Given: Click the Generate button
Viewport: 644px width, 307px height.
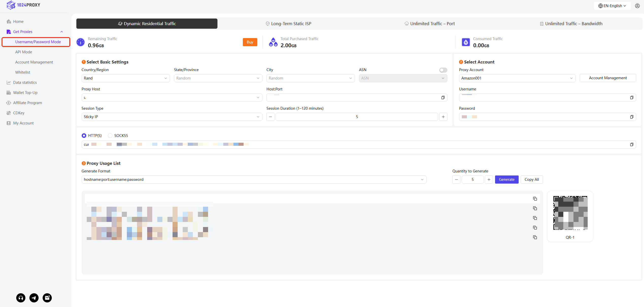Looking at the screenshot, I should (x=506, y=180).
